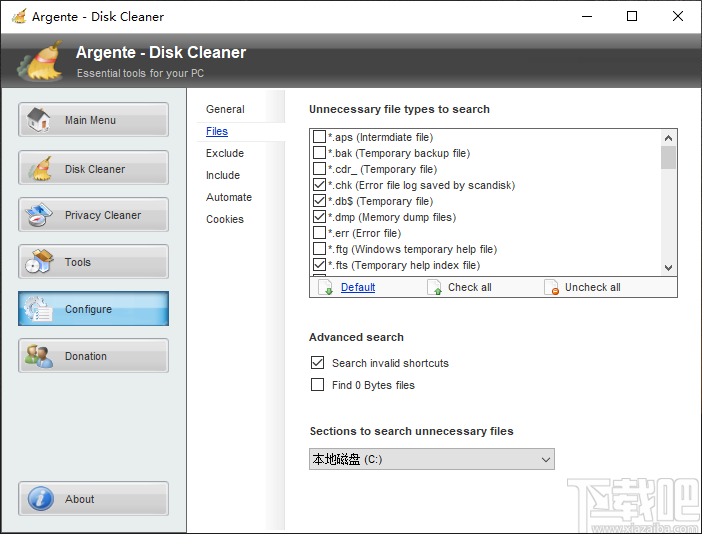Click the compass icon on Privacy Cleaner
702x534 pixels.
coord(39,215)
